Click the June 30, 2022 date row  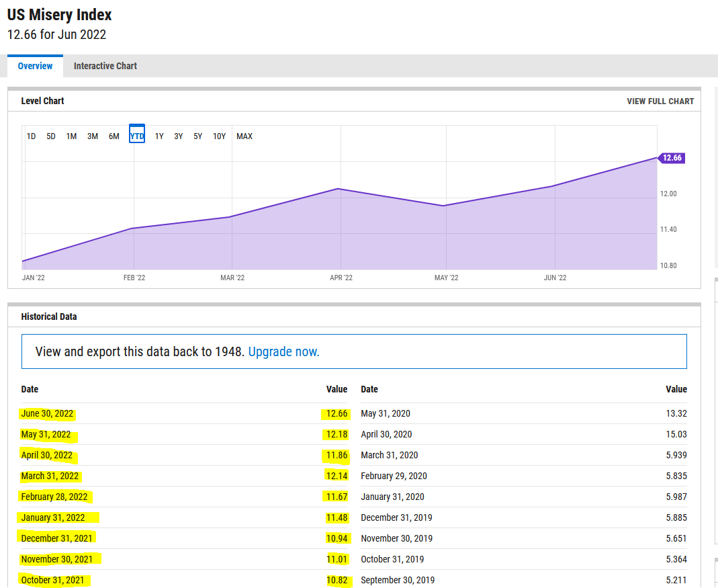(47, 413)
